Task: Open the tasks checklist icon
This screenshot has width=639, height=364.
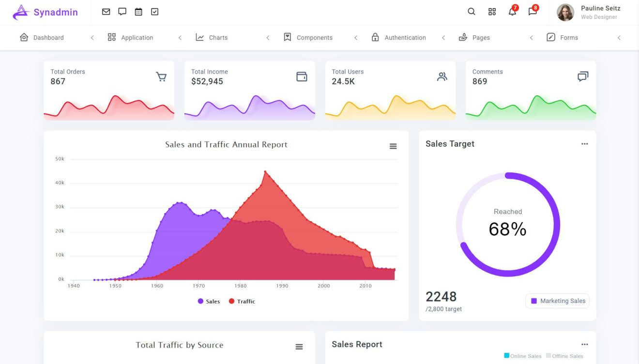Action: coord(154,11)
